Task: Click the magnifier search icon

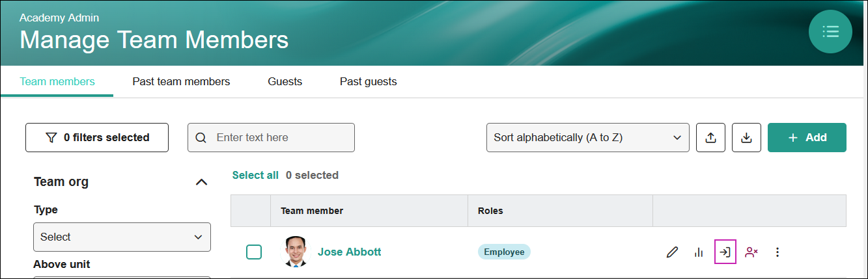Action: (x=201, y=138)
